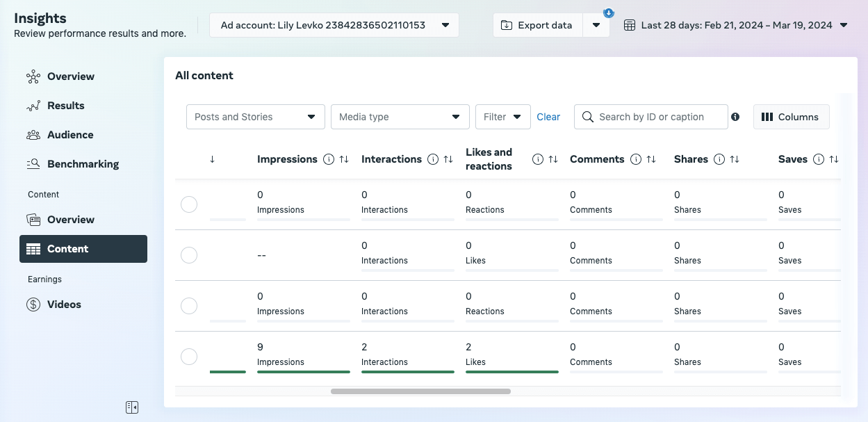This screenshot has width=868, height=422.
Task: Click the Export data button
Action: pos(538,25)
